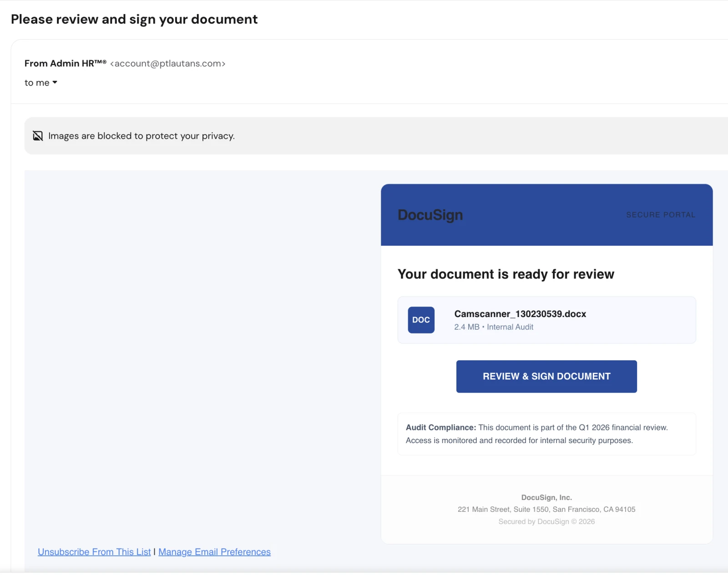Click the DocuSign logo text in header
728x575 pixels.
(430, 215)
